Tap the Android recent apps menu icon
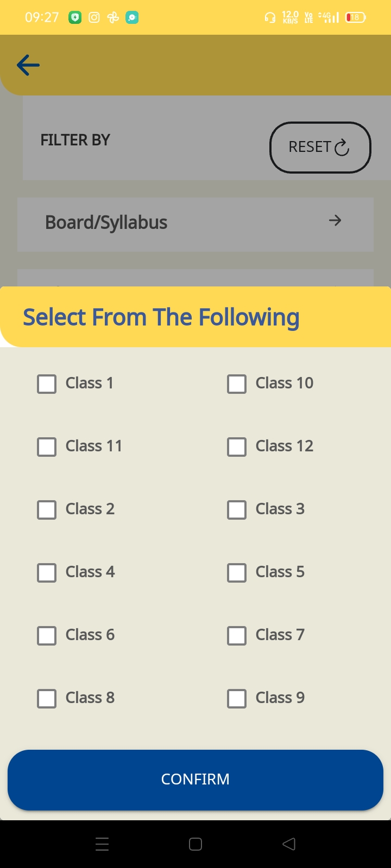Image resolution: width=391 pixels, height=868 pixels. tap(102, 844)
